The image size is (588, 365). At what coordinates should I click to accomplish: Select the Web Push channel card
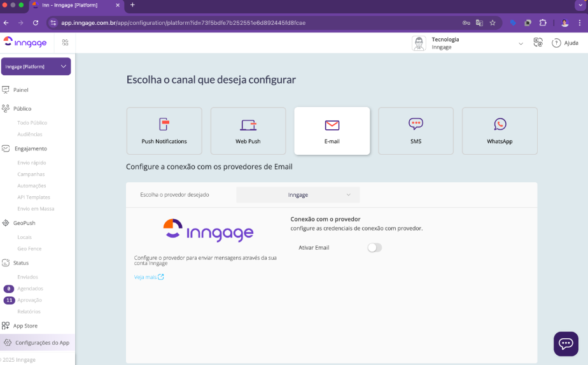pos(248,131)
